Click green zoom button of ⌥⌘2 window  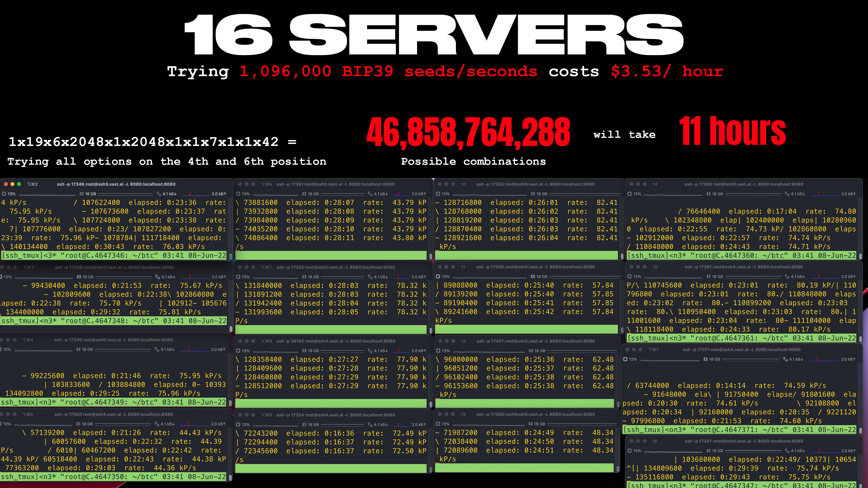point(19,184)
